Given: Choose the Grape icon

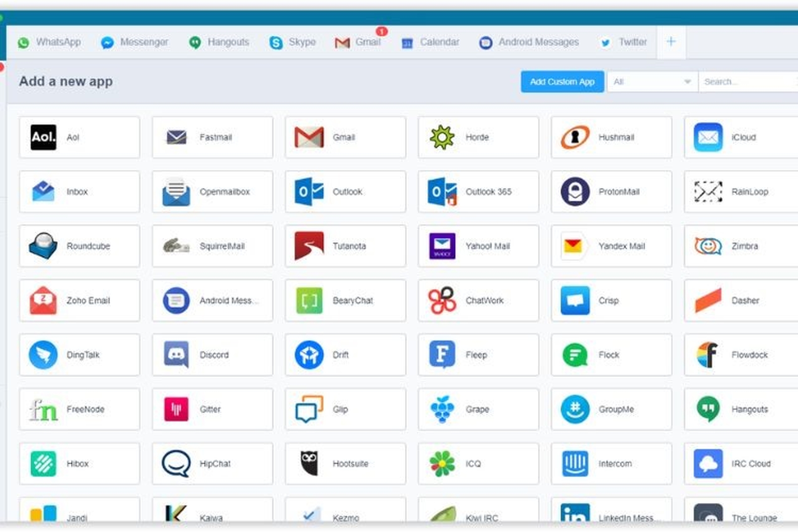Looking at the screenshot, I should [442, 409].
